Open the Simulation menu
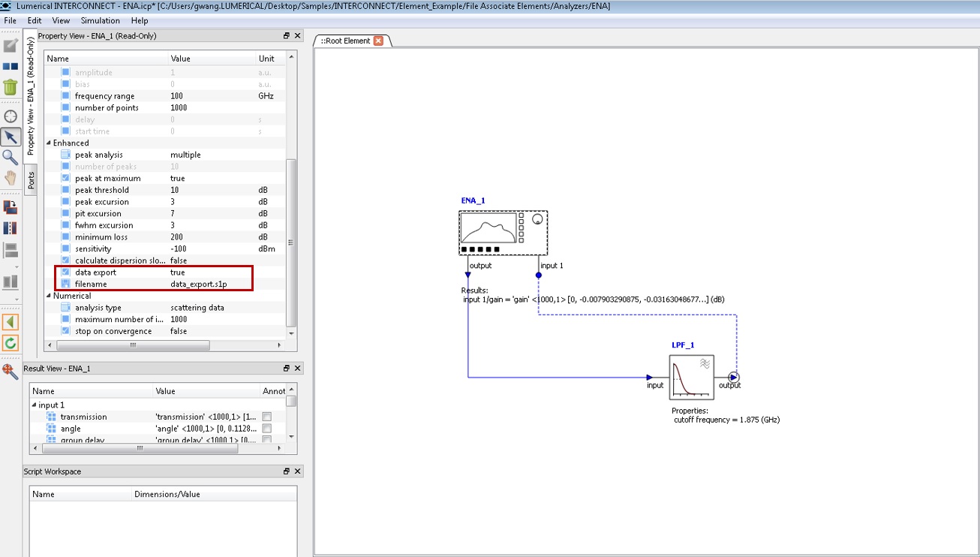980x557 pixels. 100,20
